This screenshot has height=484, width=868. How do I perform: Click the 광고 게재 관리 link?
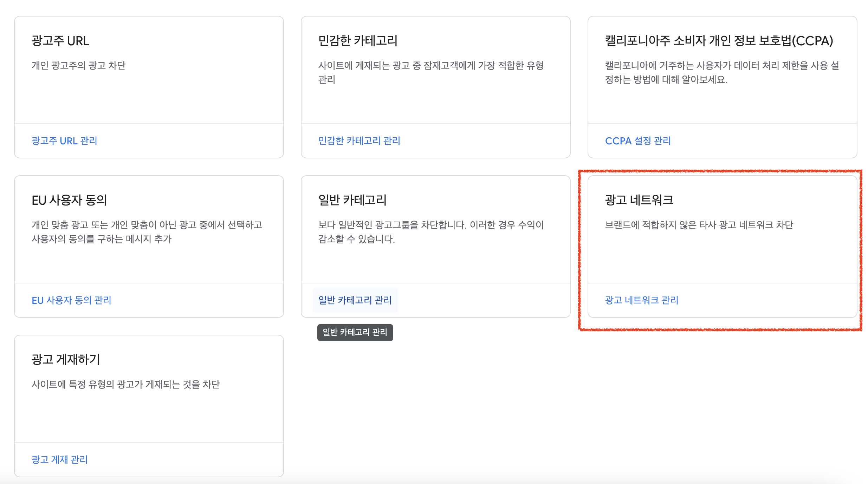(x=59, y=460)
